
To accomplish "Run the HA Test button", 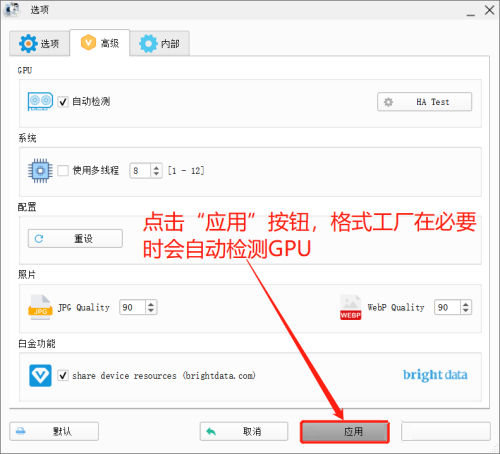I will [424, 102].
